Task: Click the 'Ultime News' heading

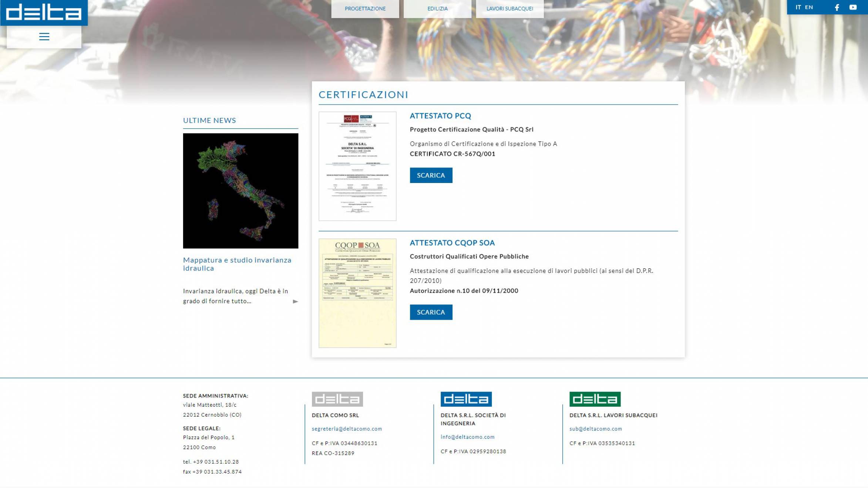Action: click(209, 121)
